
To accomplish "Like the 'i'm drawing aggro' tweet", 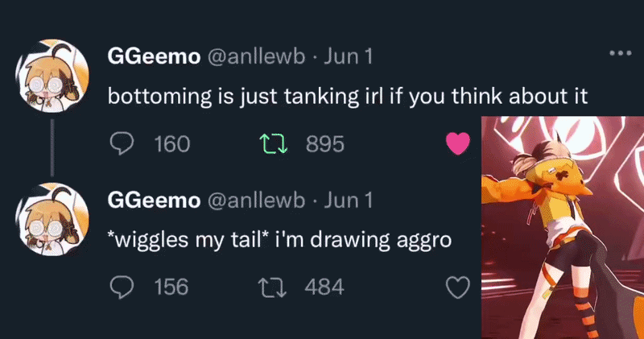I will click(457, 286).
